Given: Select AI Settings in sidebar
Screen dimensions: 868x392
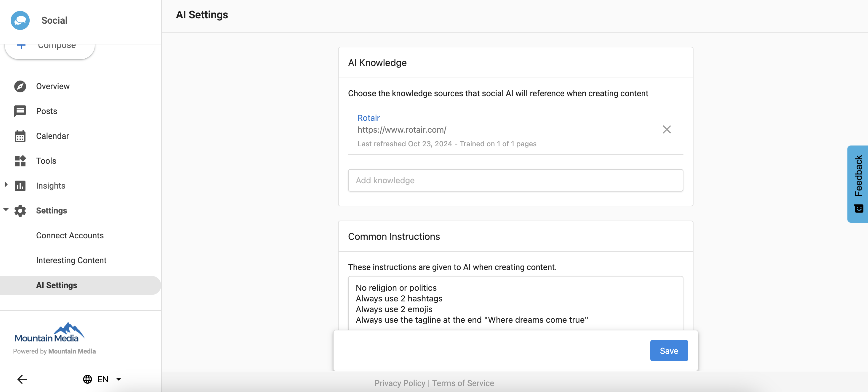Looking at the screenshot, I should click(57, 286).
